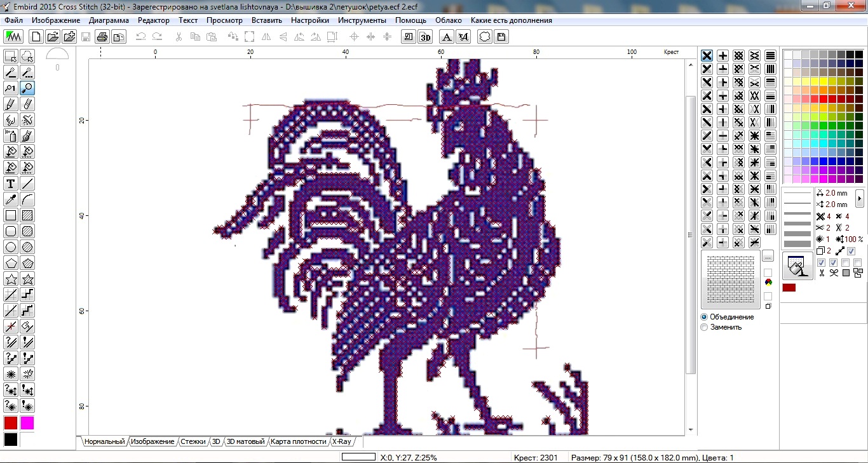Image resolution: width=868 pixels, height=463 pixels.
Task: Select the eyedropper color picker tool
Action: (x=11, y=199)
